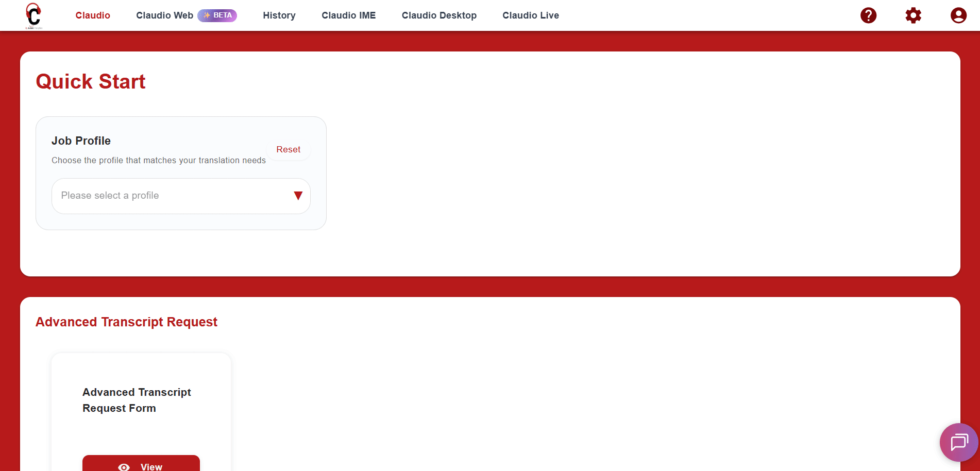View the Advanced Transcript Request Form
This screenshot has height=471, width=980.
pyautogui.click(x=141, y=466)
